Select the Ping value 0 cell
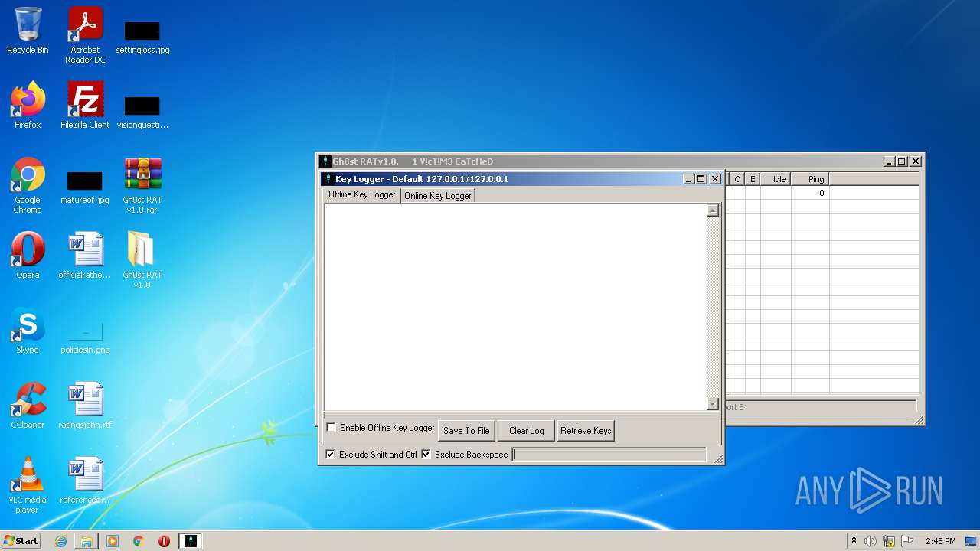Viewport: 980px width, 551px height. click(810, 193)
